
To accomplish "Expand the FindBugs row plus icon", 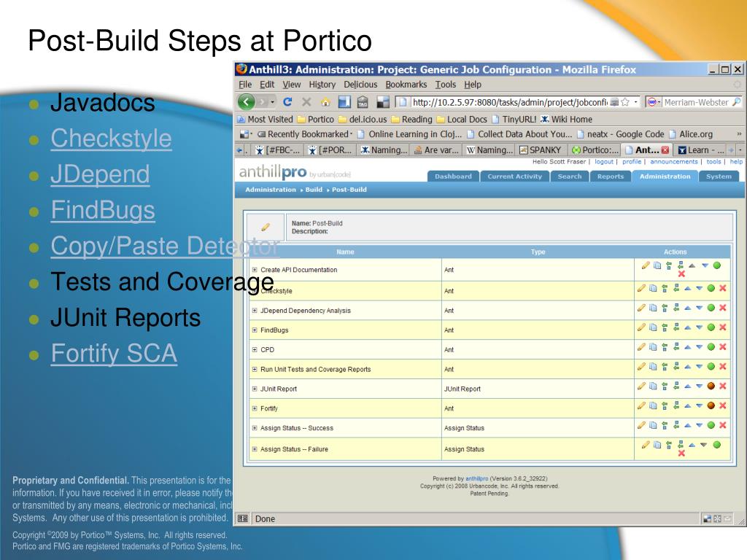I will click(255, 330).
